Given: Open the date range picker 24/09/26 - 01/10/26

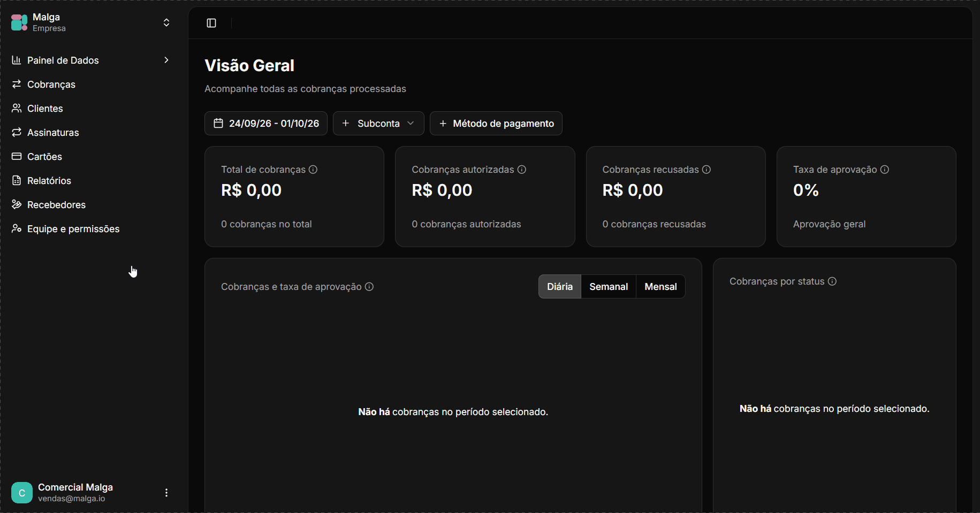Looking at the screenshot, I should 266,124.
